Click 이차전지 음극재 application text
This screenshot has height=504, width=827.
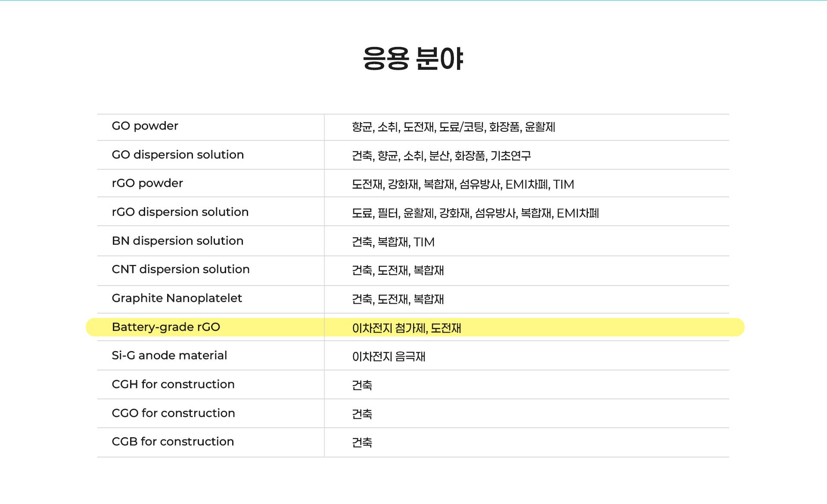(x=389, y=357)
